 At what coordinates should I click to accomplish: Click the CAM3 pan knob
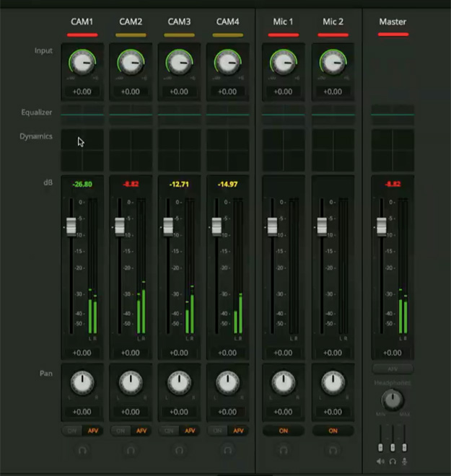(x=179, y=382)
